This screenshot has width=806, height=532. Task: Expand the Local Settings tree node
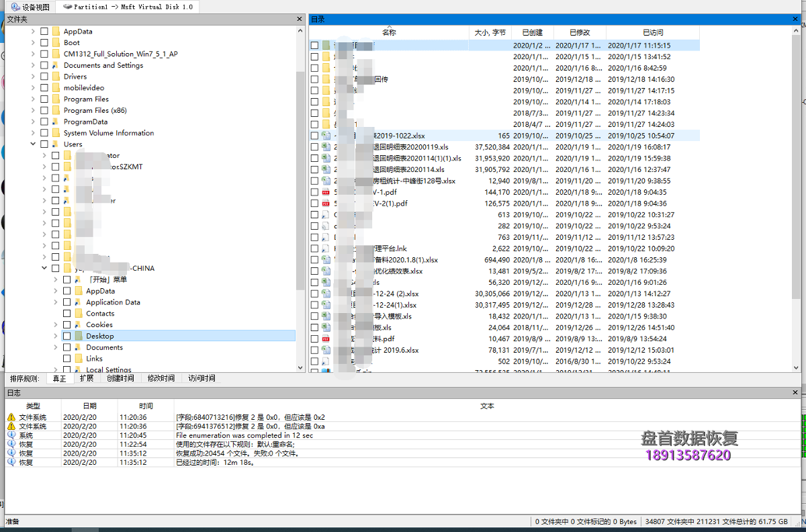tap(55, 369)
